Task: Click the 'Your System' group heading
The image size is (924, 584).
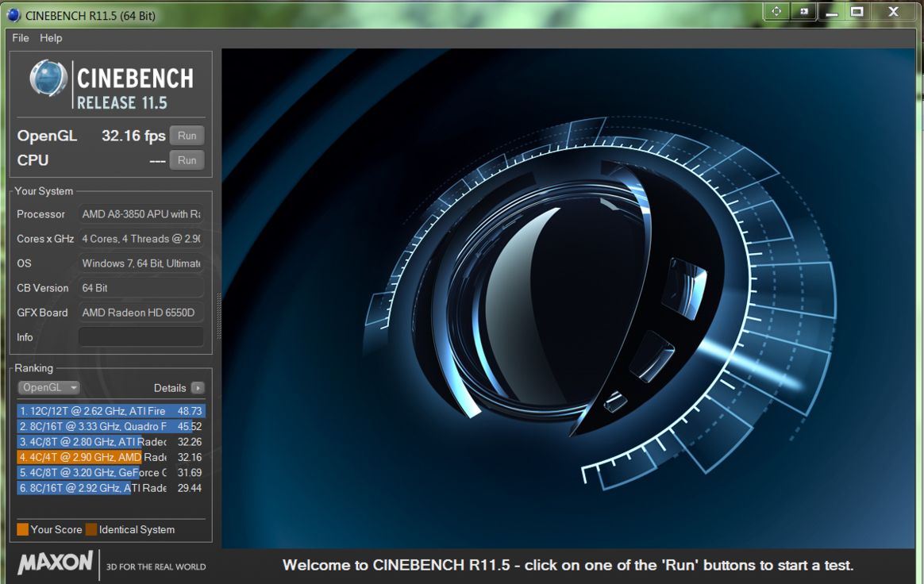Action: 44,191
